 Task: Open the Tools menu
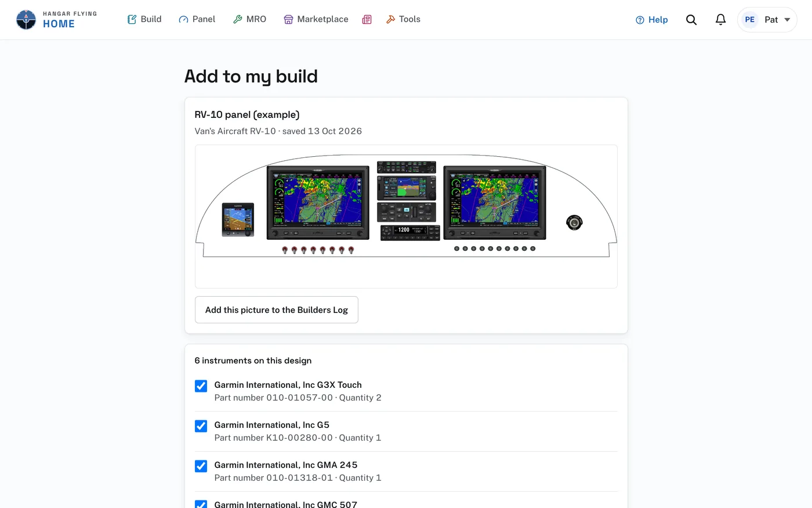403,19
